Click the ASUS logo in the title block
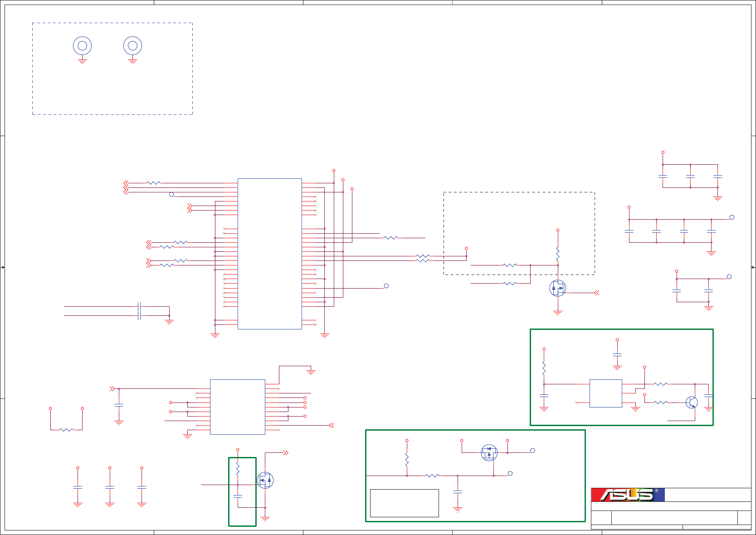Image resolution: width=756 pixels, height=535 pixels. click(x=628, y=495)
